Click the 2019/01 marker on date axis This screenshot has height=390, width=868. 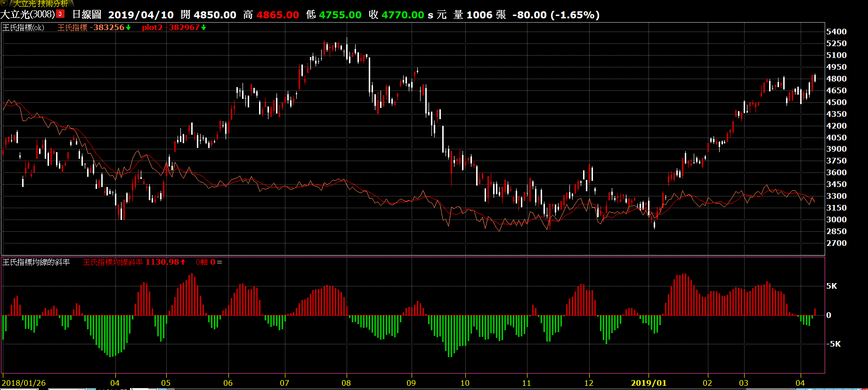pos(649,383)
